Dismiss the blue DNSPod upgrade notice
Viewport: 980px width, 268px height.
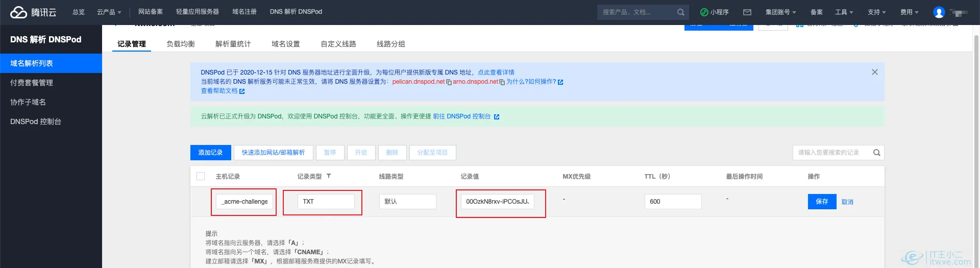pos(874,72)
